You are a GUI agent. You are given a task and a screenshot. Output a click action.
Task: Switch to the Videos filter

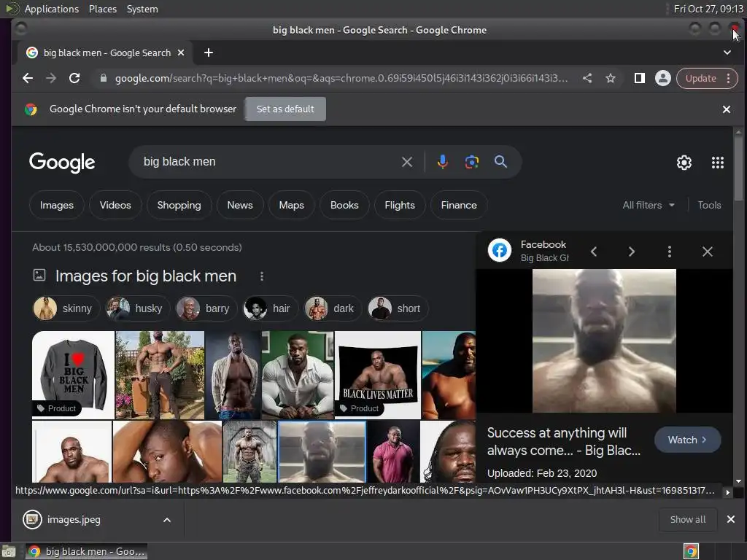[115, 205]
